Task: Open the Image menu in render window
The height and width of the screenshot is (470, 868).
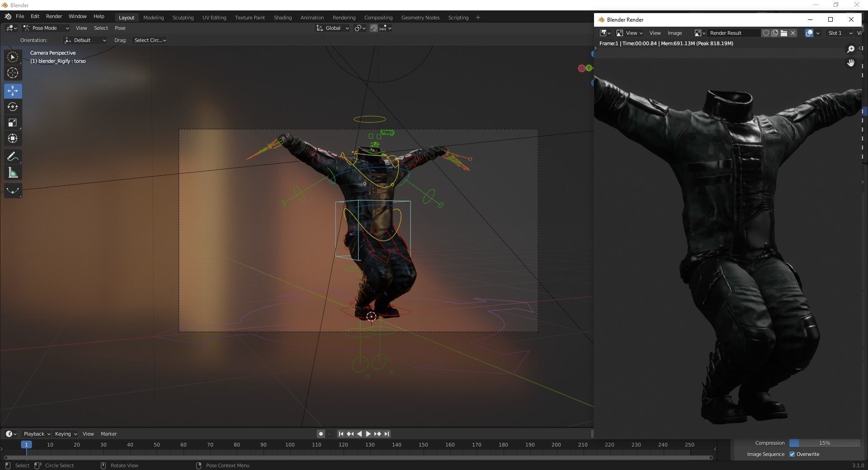Action: pyautogui.click(x=675, y=33)
